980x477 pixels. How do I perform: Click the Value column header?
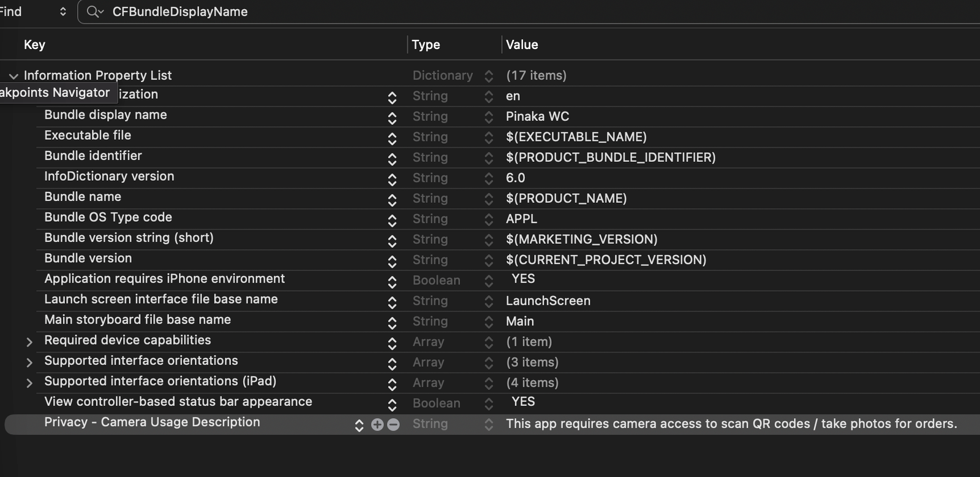click(522, 45)
